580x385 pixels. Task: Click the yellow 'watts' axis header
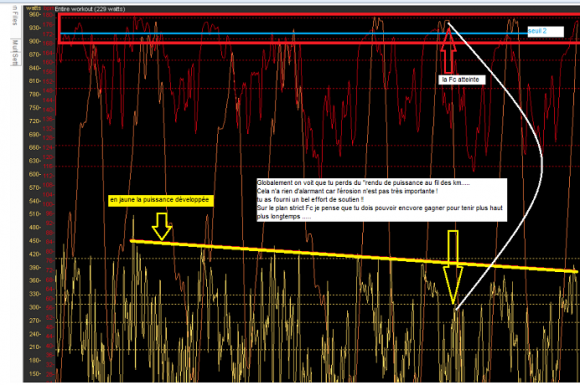(x=34, y=8)
